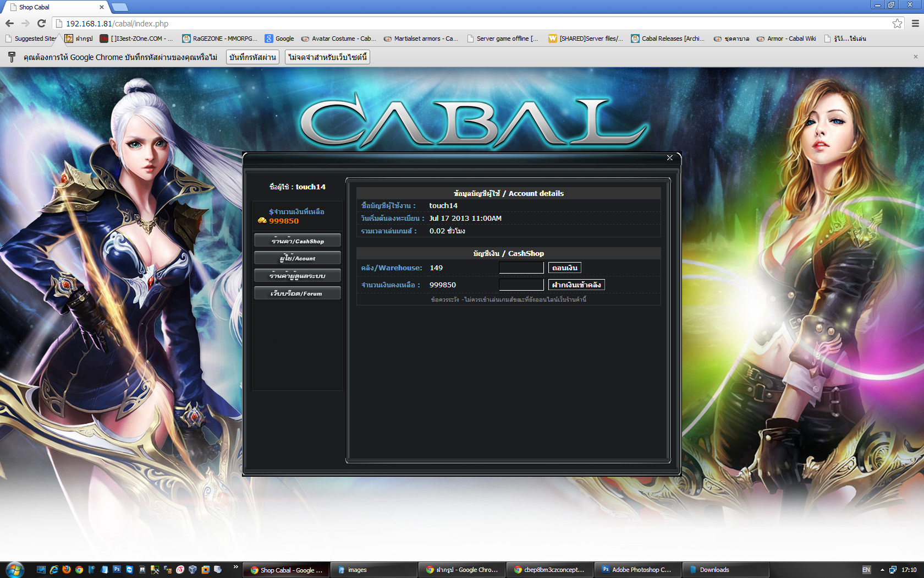Dismiss the save password bar

coord(915,57)
